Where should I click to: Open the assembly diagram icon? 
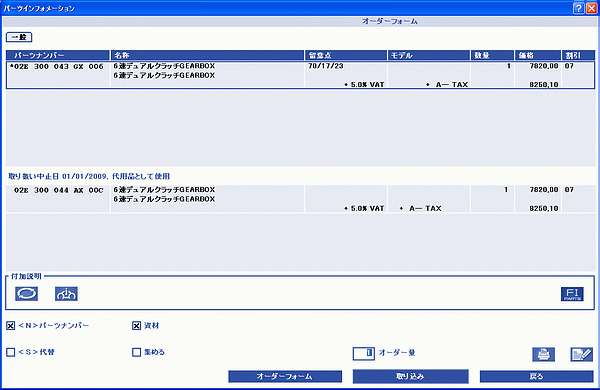coord(66,294)
